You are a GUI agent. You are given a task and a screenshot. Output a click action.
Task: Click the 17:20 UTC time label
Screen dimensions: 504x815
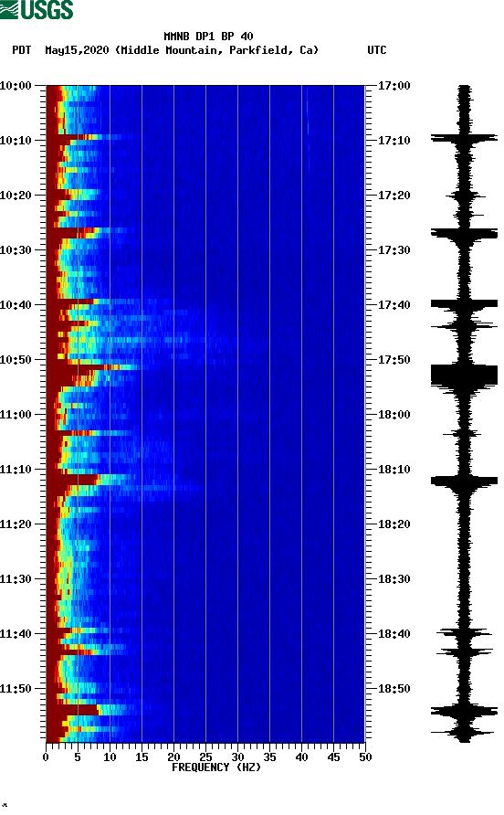click(x=394, y=196)
